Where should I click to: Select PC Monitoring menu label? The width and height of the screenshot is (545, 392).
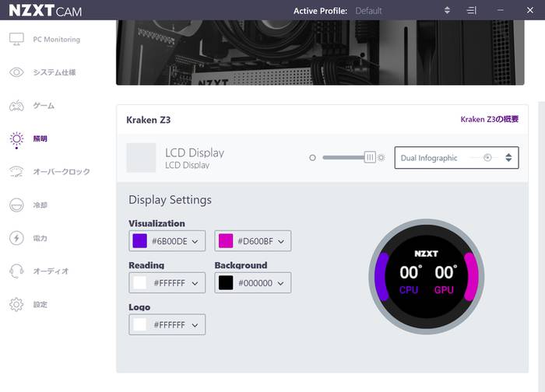coord(56,39)
